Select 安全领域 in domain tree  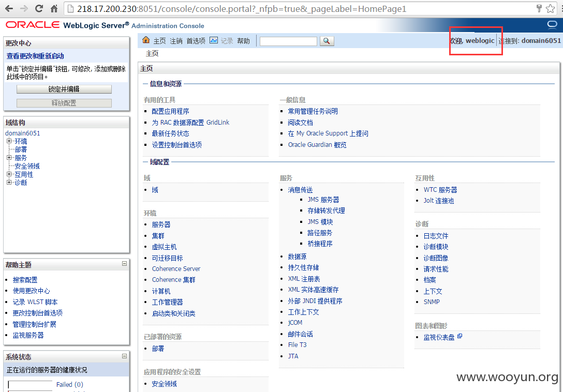[x=27, y=166]
